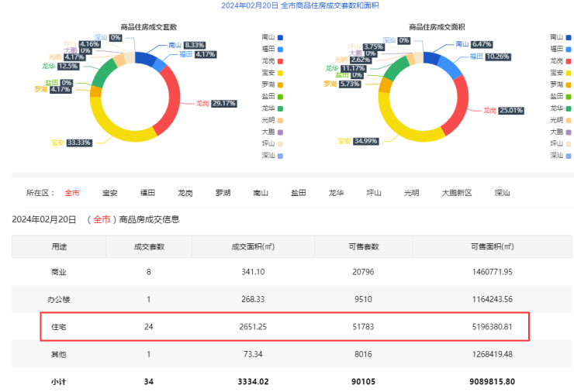Click 深汕 color swatch in left chart legend
The image size is (574, 392).
point(280,156)
